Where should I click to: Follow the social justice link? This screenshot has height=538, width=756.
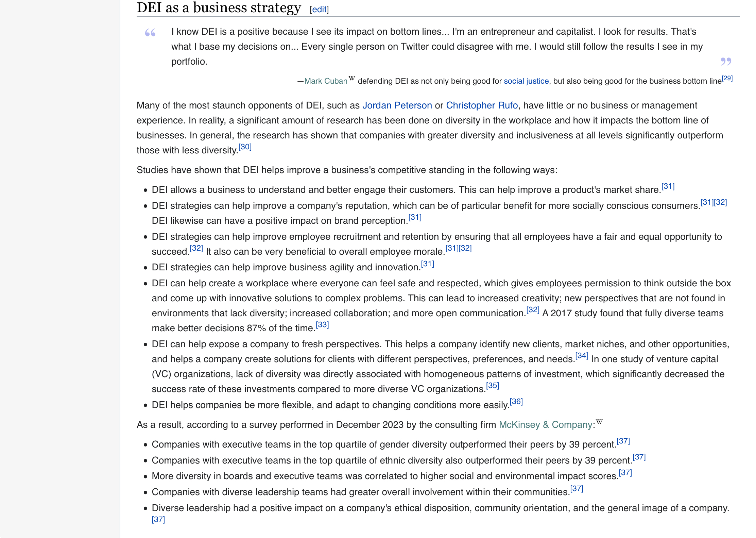pos(526,81)
